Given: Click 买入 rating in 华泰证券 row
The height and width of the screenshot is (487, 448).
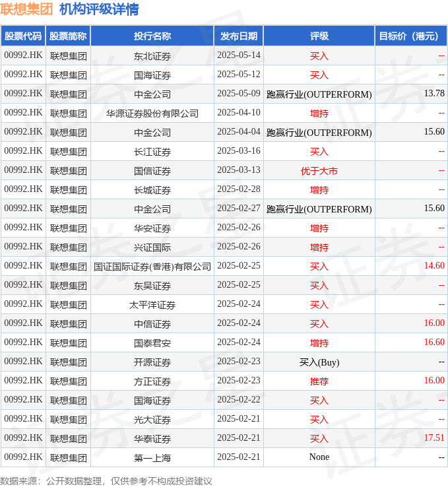Looking at the screenshot, I should tap(319, 439).
